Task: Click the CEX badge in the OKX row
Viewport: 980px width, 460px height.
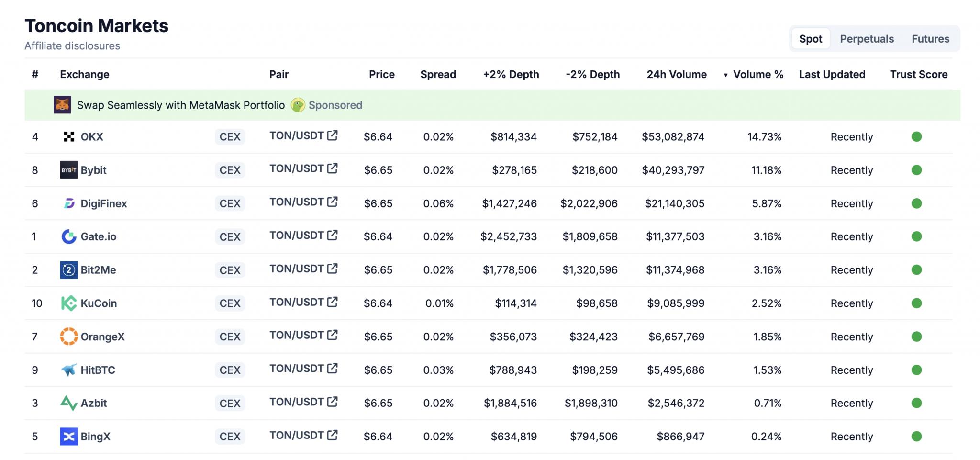Action: (230, 137)
